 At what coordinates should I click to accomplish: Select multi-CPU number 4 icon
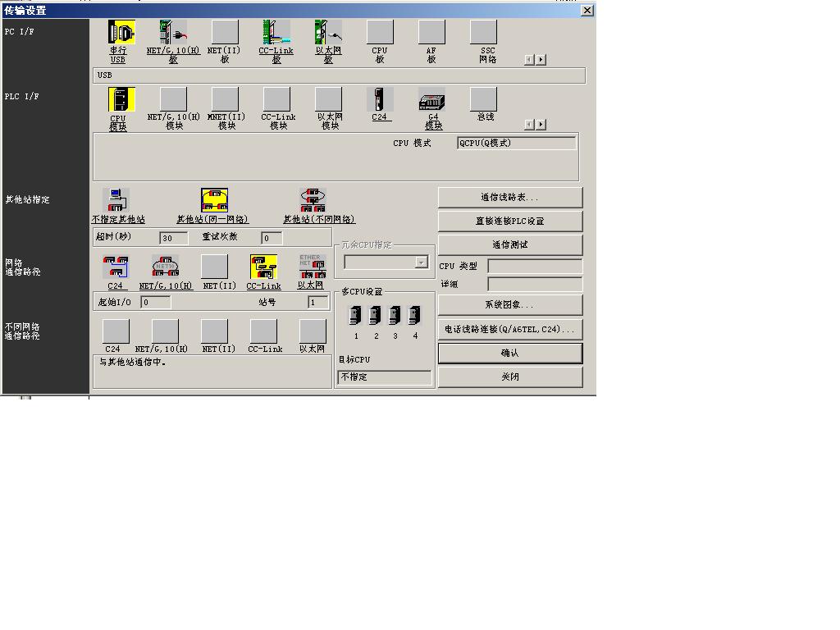point(415,316)
